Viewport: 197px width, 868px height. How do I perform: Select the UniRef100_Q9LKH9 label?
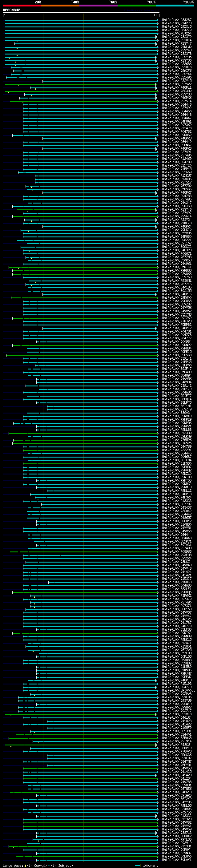[x=177, y=437]
